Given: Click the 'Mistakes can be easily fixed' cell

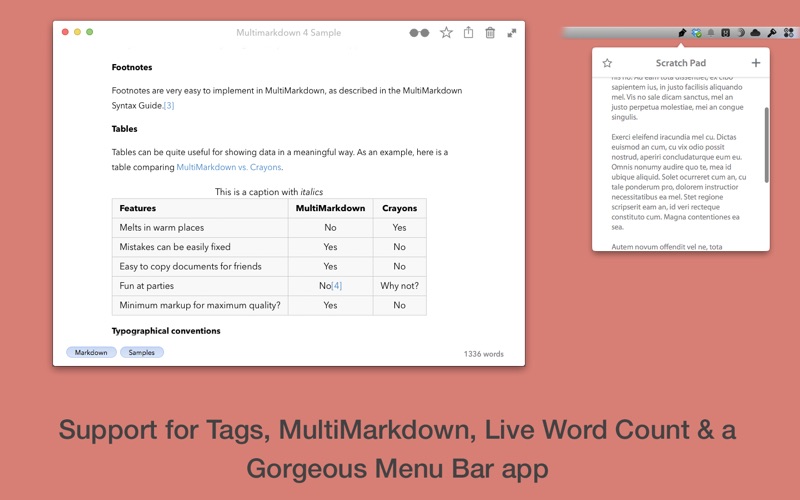Looking at the screenshot, I should point(200,247).
